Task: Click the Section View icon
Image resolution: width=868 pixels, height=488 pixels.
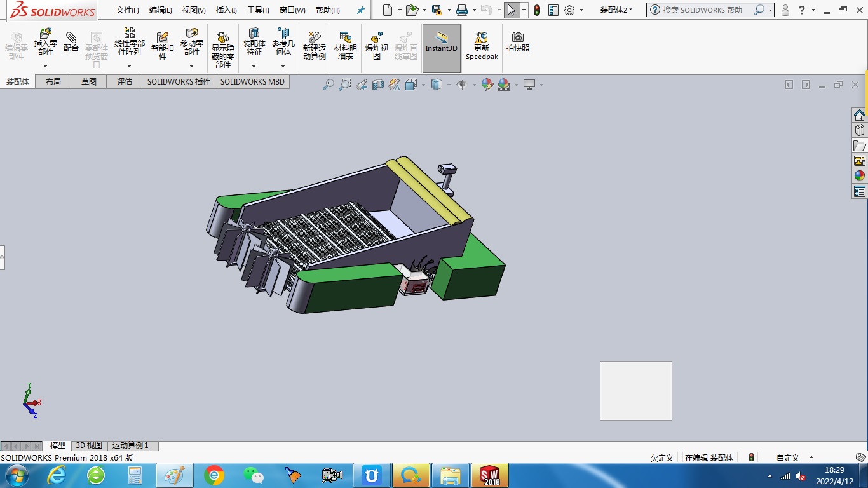Action: tap(378, 85)
